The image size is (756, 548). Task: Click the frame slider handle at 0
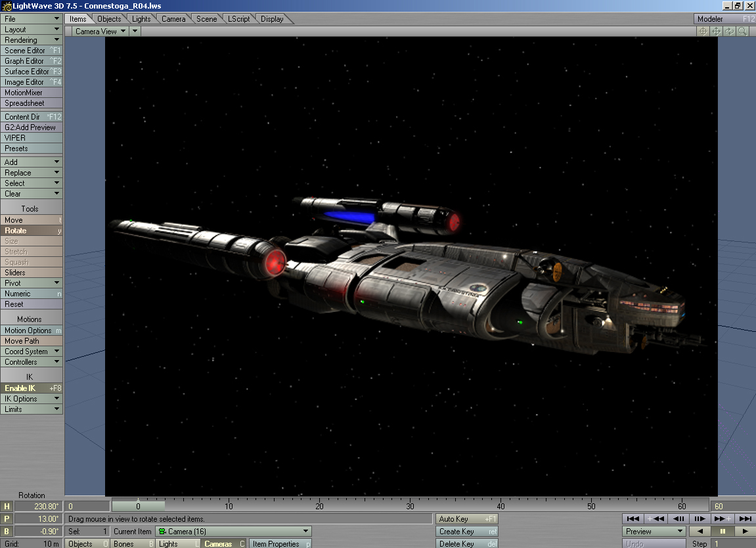[139, 506]
